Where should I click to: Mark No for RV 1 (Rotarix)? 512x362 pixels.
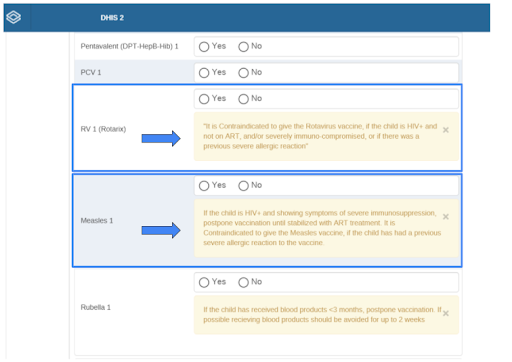[x=243, y=99]
